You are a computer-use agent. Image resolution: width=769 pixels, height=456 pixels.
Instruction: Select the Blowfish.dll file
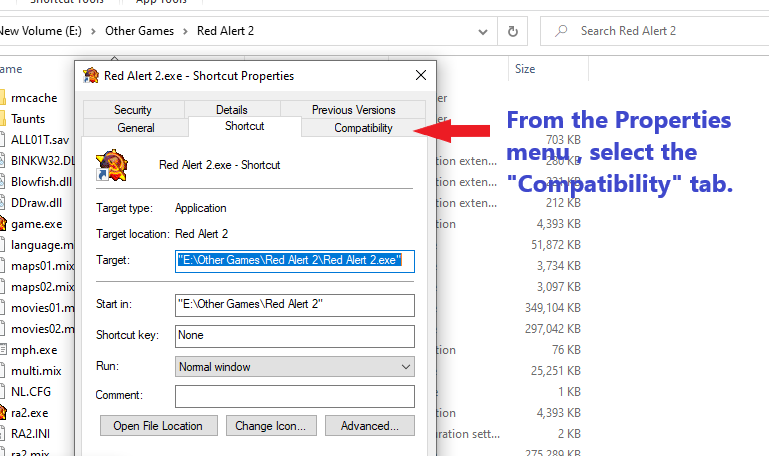tap(41, 182)
